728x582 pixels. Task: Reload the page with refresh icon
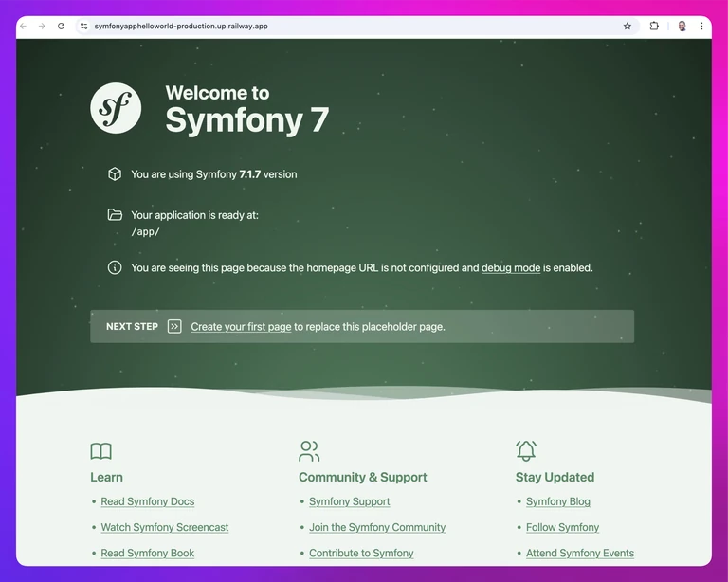click(x=61, y=26)
